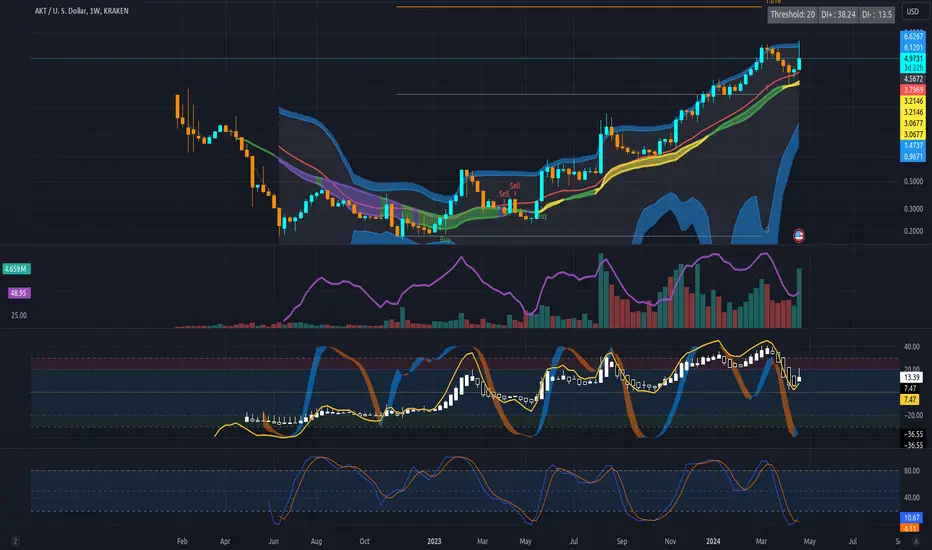The width and height of the screenshot is (932, 550).
Task: Click the purple 48.95 indicator label
Action: (x=18, y=293)
